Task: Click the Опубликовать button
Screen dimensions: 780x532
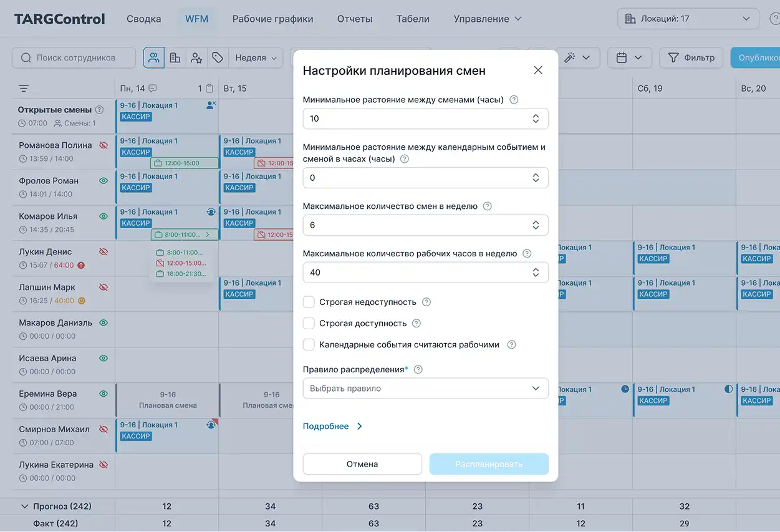Action: (x=755, y=57)
